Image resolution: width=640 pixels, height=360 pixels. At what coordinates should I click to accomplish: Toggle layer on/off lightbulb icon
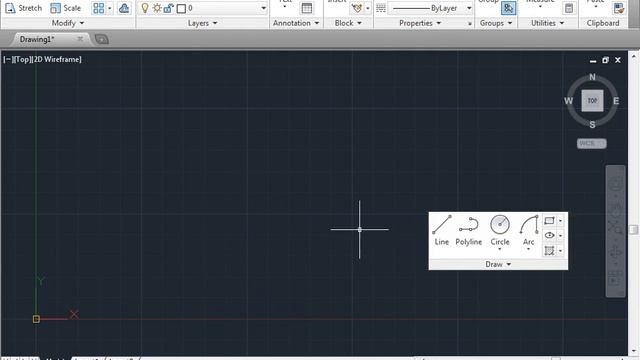coord(144,8)
